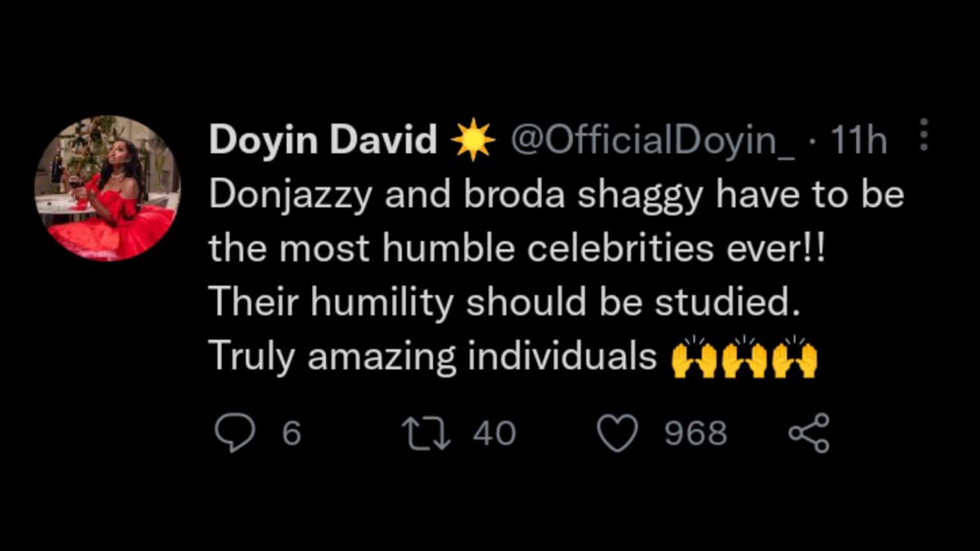
Task: Click the "Truly amazing individuals" text
Action: pos(433,356)
